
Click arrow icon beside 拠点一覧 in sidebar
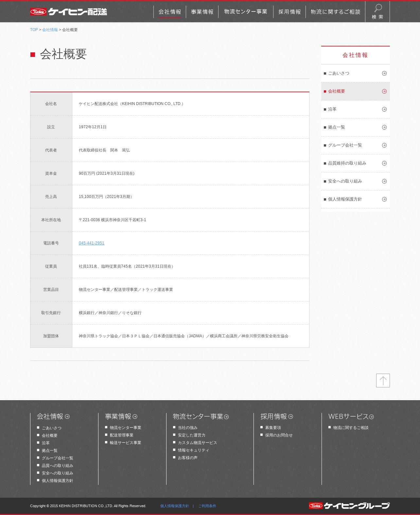(384, 127)
